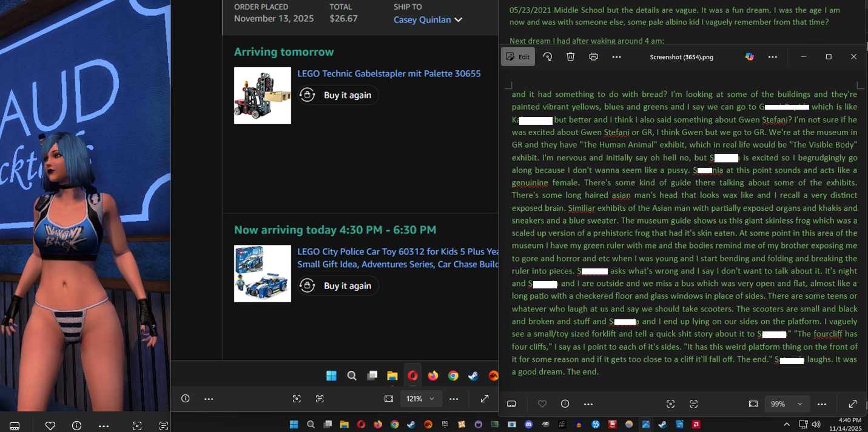Open Firefox from the taskbar
868x432 pixels.
(378, 425)
